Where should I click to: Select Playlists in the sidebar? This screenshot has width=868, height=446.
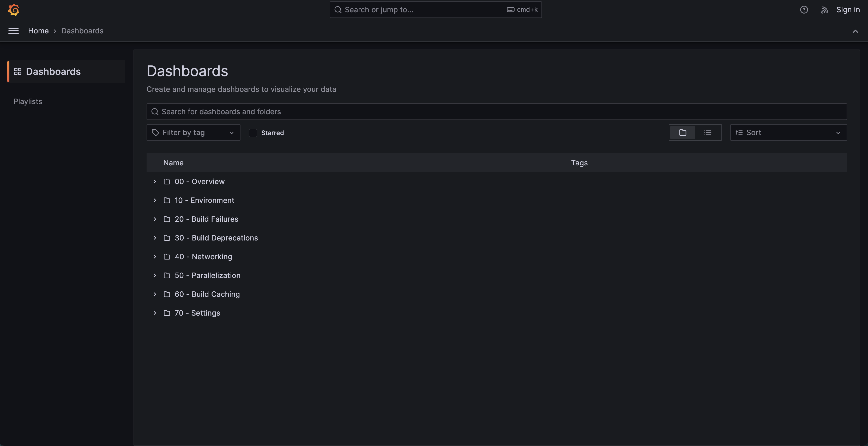pos(28,101)
